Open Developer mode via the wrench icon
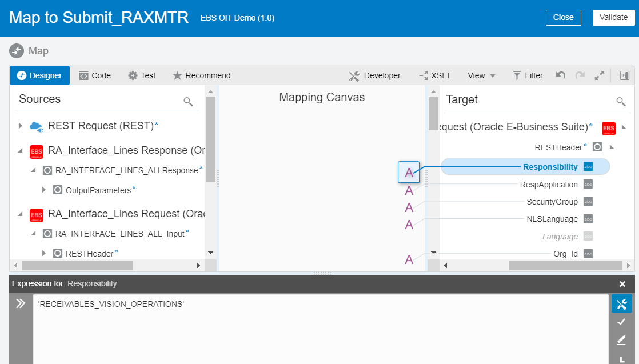The height and width of the screenshot is (364, 639). (354, 75)
